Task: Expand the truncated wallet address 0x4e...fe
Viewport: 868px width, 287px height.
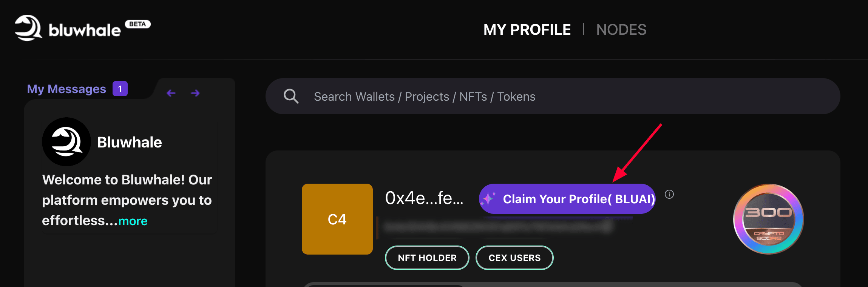Action: pyautogui.click(x=424, y=198)
